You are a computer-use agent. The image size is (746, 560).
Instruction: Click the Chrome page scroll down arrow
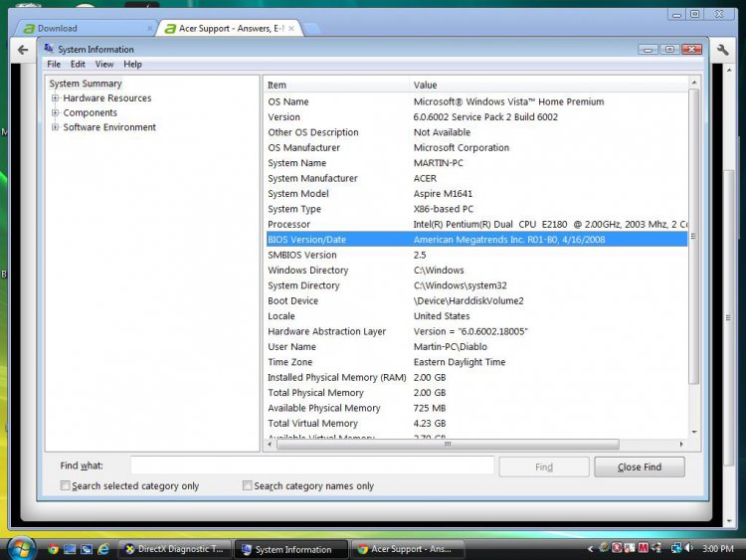point(729,521)
